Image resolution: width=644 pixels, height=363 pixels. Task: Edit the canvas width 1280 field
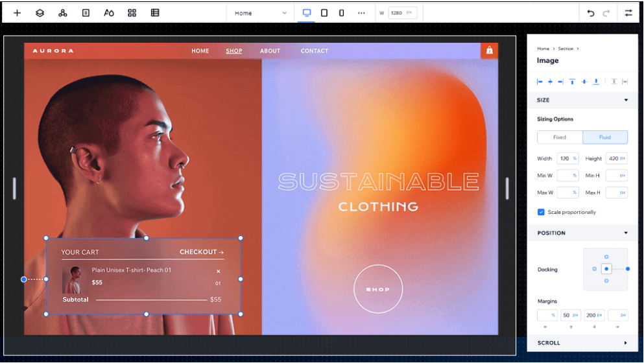402,13
